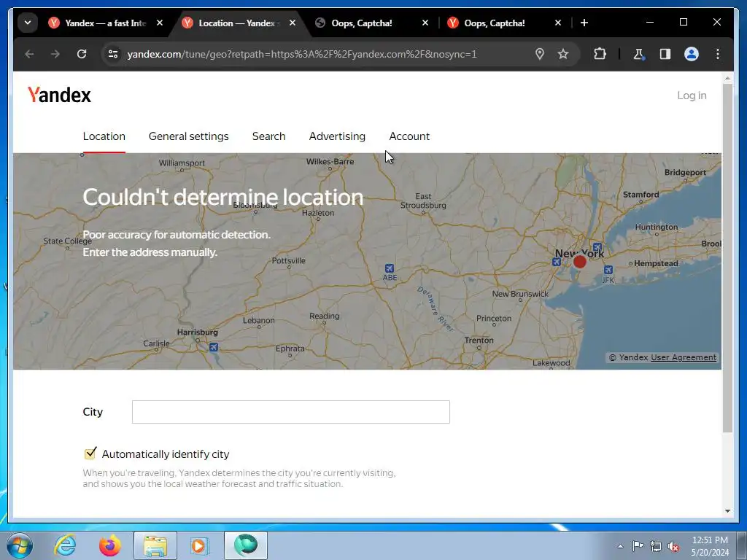Open the General settings tab
Viewport: 747px width, 560px height.
tap(189, 136)
